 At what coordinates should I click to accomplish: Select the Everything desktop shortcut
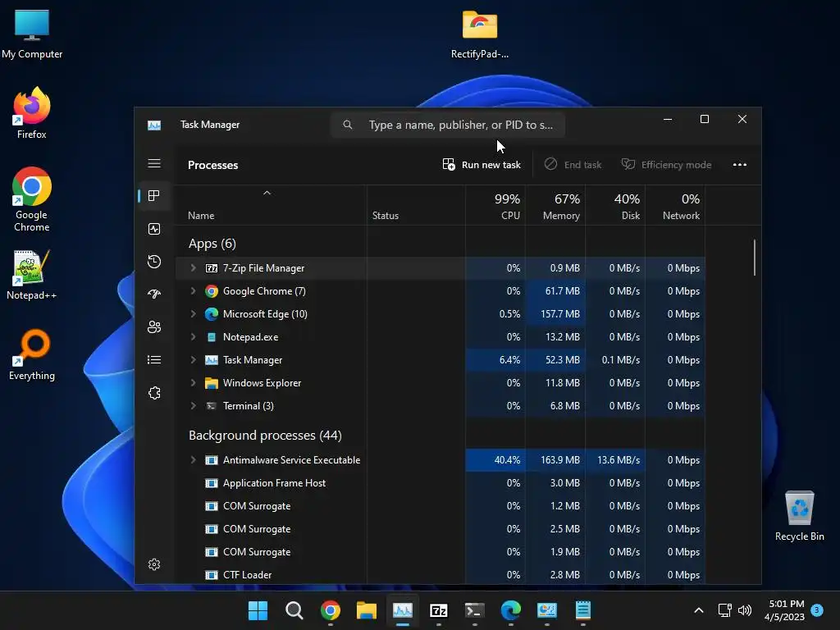click(32, 354)
